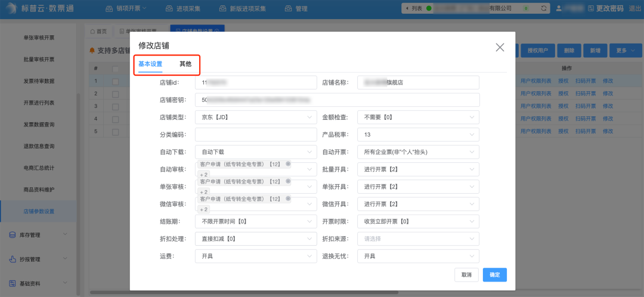This screenshot has height=297, width=644.
Task: Click the 确定 button
Action: 494,275
